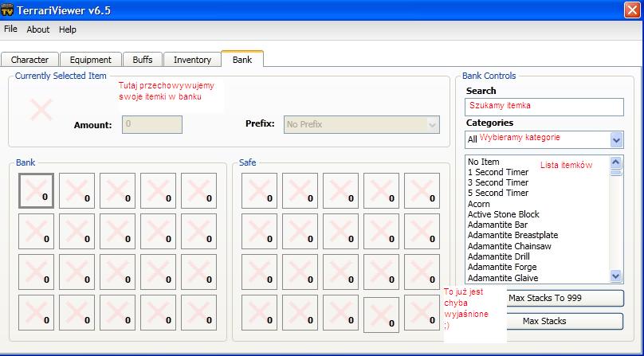644x356 pixels.
Task: Close the TerrariViewer window
Action: pos(632,10)
